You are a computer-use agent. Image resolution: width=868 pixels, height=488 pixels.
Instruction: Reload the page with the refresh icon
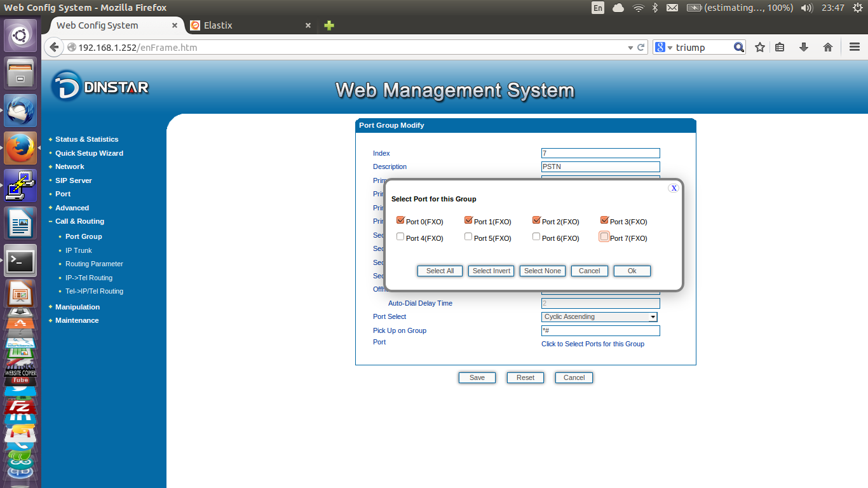click(x=642, y=47)
